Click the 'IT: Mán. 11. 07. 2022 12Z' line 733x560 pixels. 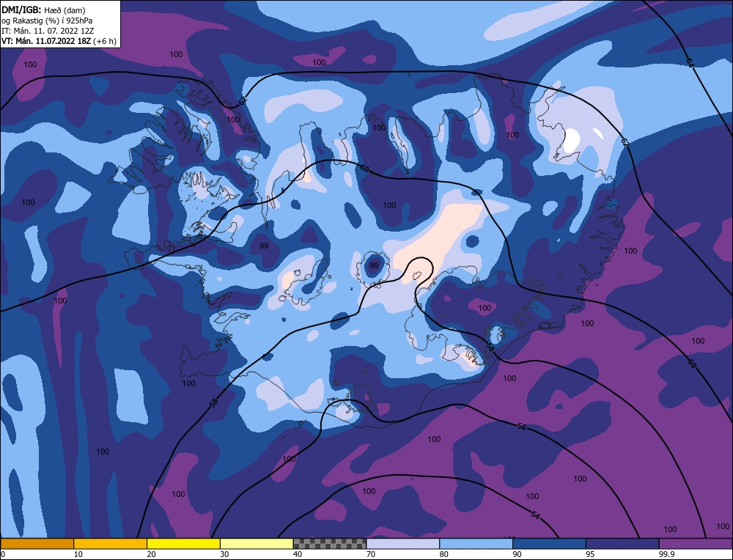point(48,31)
